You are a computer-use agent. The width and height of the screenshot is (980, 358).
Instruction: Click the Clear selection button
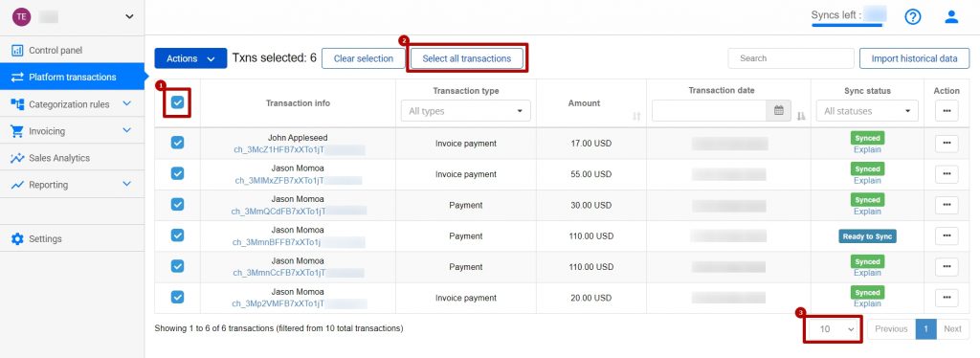[363, 58]
